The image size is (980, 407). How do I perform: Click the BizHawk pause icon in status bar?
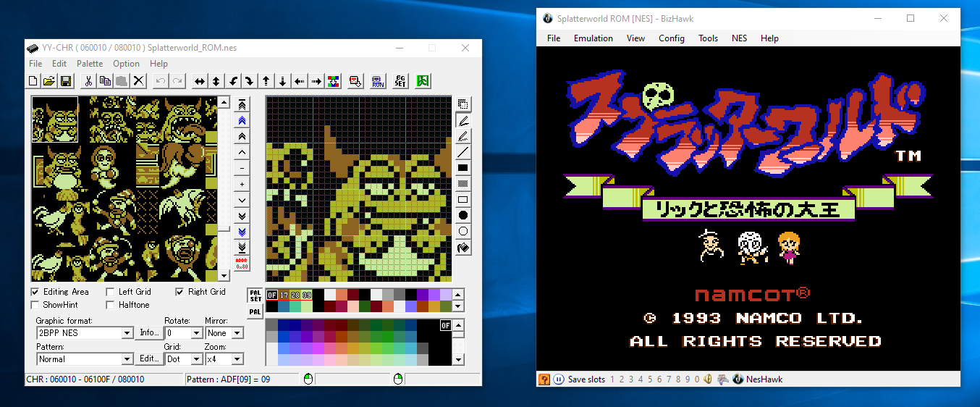click(x=559, y=379)
